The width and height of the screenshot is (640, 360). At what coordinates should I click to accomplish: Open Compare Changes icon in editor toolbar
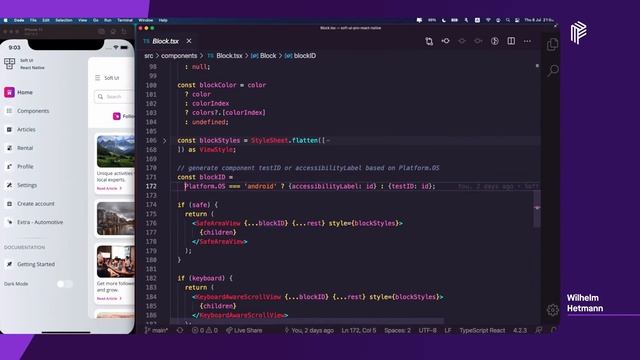(429, 41)
